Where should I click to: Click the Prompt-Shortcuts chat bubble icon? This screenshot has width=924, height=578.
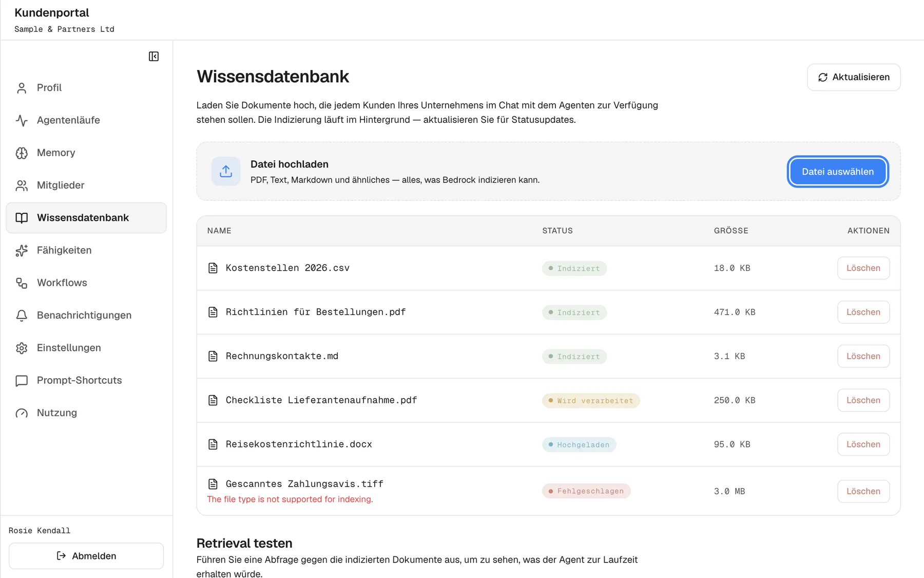[x=22, y=381]
